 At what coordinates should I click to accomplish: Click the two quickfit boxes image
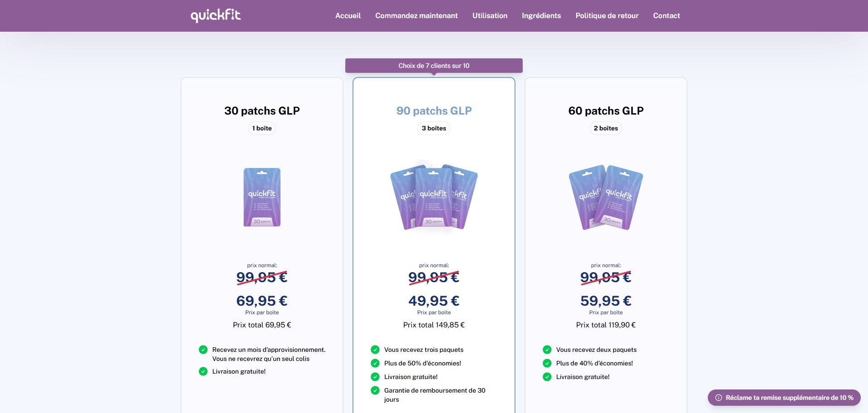click(606, 197)
